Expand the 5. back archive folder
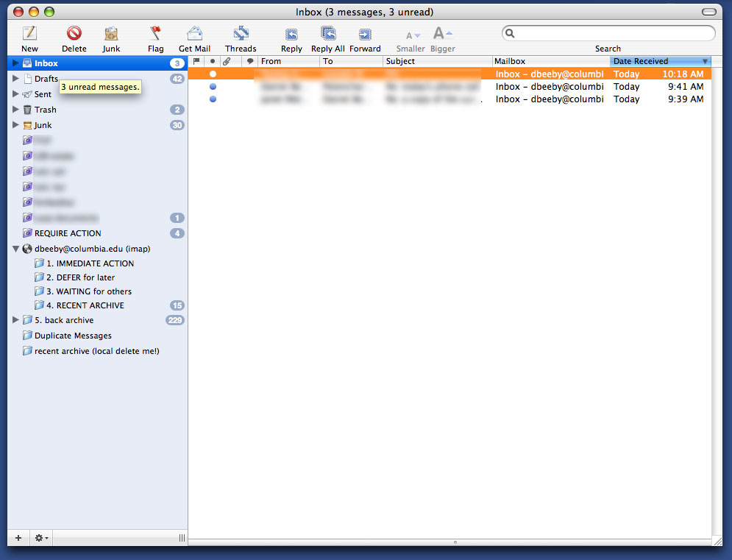The height and width of the screenshot is (560, 732). click(x=15, y=320)
